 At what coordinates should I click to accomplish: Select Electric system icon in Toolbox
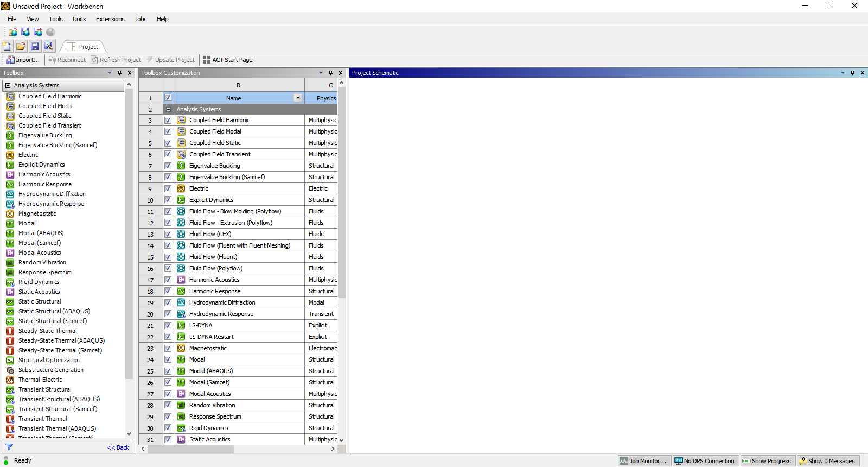coord(10,155)
